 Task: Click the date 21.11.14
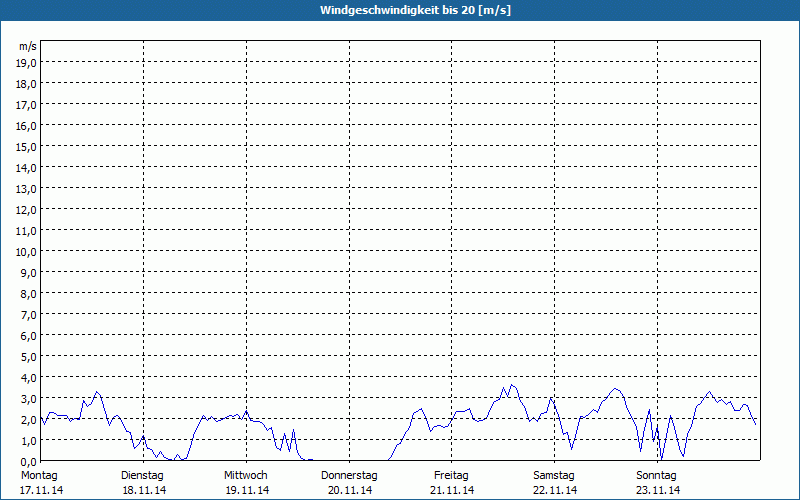(x=452, y=490)
